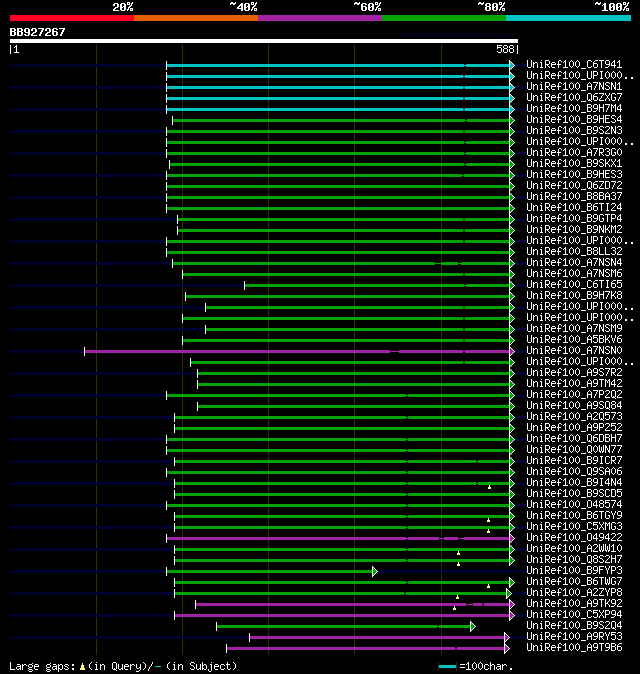640x674 pixels.
Task: Select the query name BB927267
Action: coord(37,32)
